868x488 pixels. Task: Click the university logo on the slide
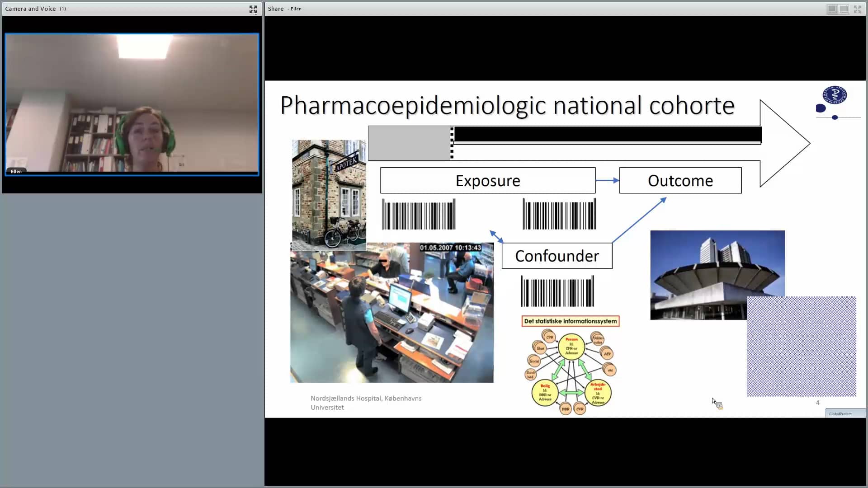(835, 95)
